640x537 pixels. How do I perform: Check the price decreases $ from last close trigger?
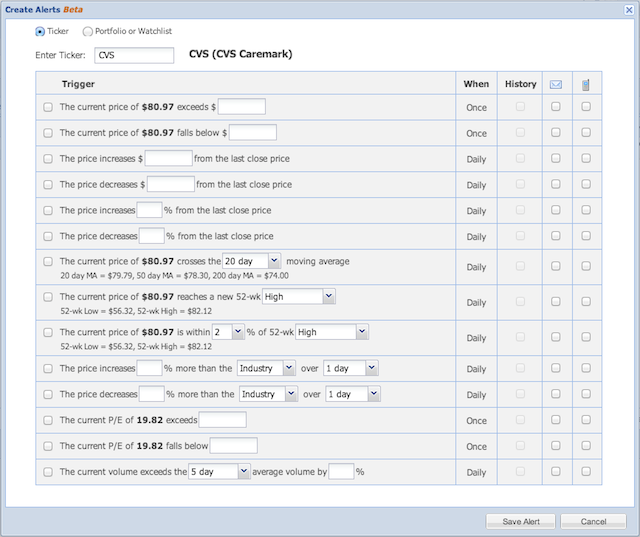[48, 184]
